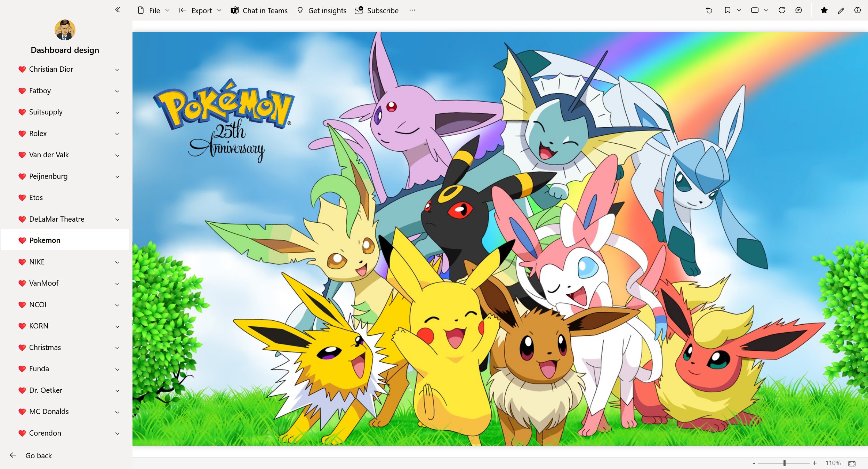Open the info circle icon

point(858,10)
